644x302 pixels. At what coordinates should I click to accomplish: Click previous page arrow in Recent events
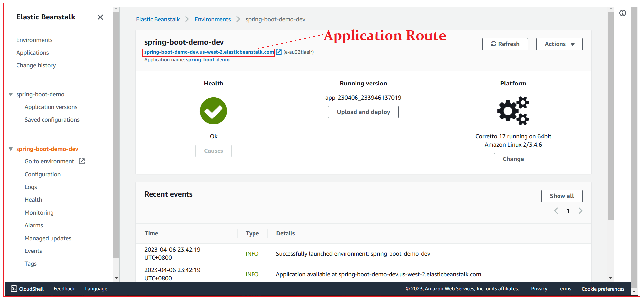tap(556, 211)
